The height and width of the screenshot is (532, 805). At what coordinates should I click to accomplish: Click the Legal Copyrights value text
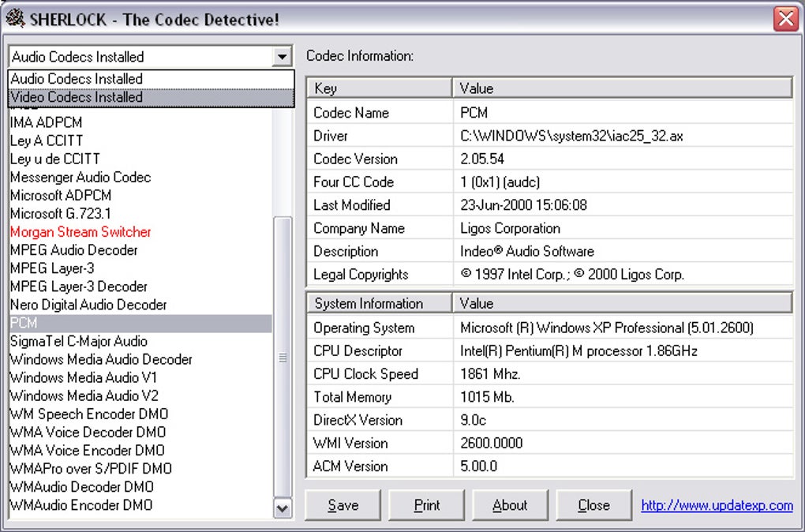click(x=572, y=275)
